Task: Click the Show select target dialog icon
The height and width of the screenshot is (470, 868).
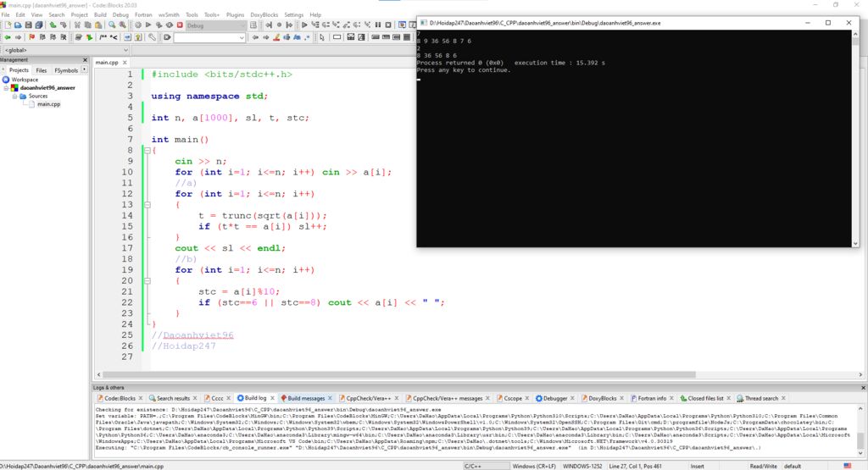Action: pyautogui.click(x=253, y=25)
